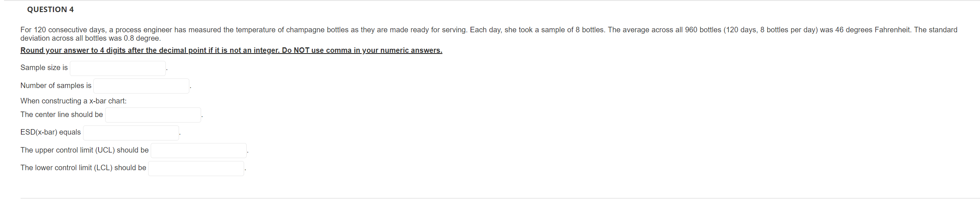Click the underlined rounding instructions text
980x212 pixels.
pos(231,50)
